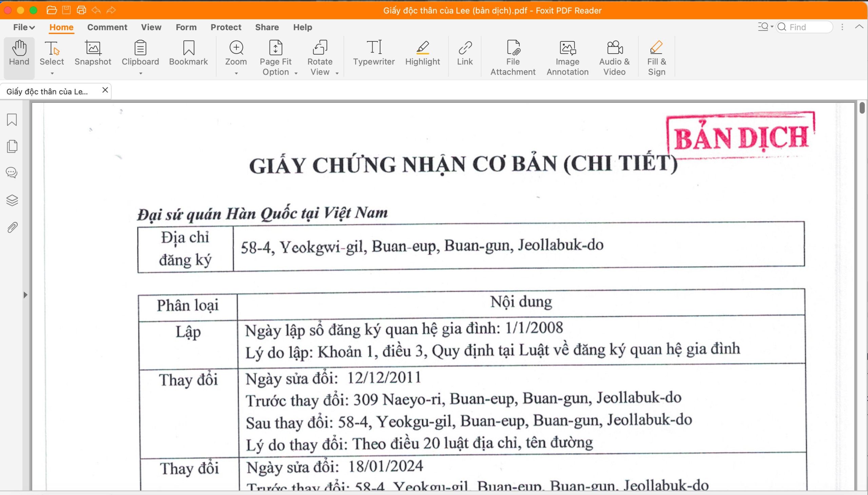The height and width of the screenshot is (495, 868).
Task: Switch to the View ribbon tab
Action: click(x=151, y=27)
